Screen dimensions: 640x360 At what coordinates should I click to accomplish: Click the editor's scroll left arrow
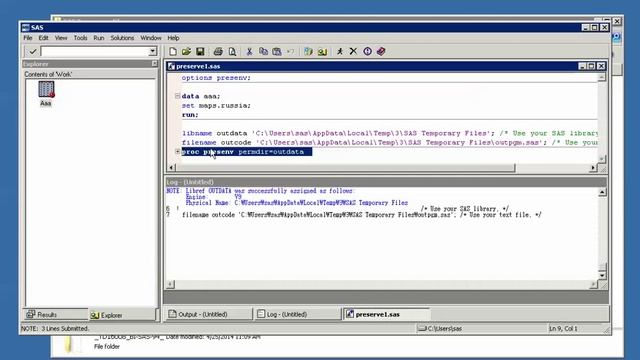click(x=171, y=168)
